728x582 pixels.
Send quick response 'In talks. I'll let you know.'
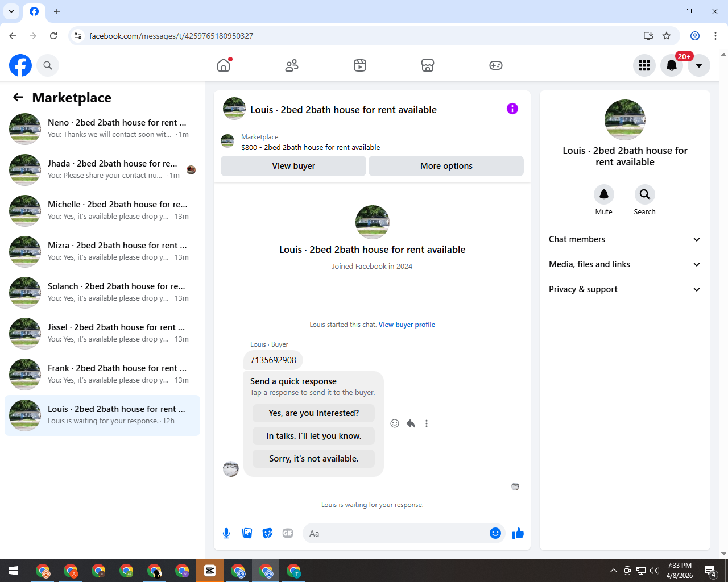click(x=314, y=436)
